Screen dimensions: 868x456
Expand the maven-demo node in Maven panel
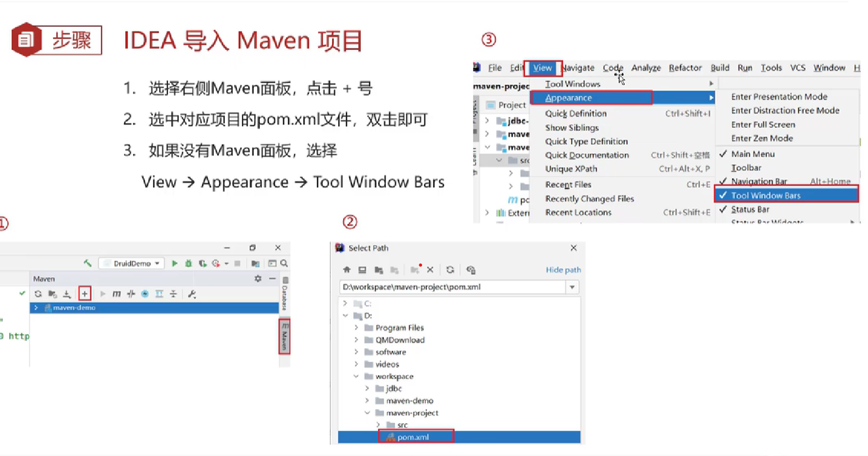[36, 308]
